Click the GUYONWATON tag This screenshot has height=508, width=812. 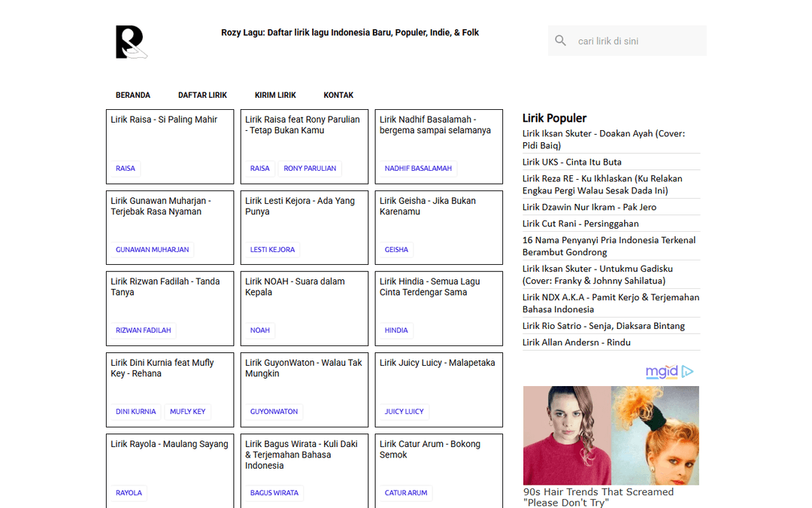274,412
